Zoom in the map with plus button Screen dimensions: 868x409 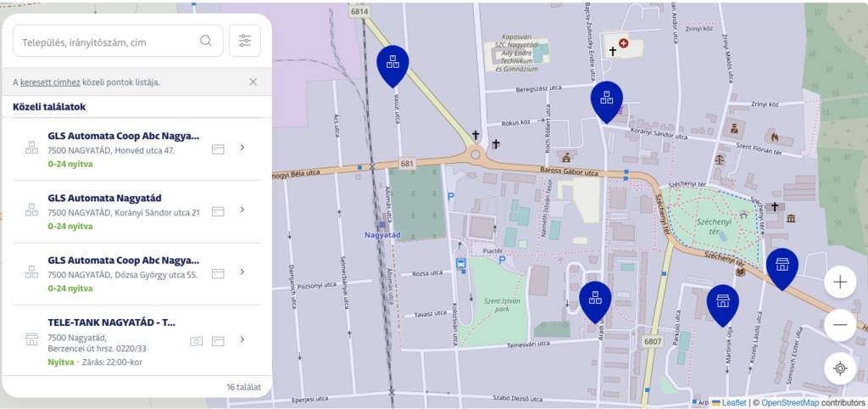click(x=840, y=282)
